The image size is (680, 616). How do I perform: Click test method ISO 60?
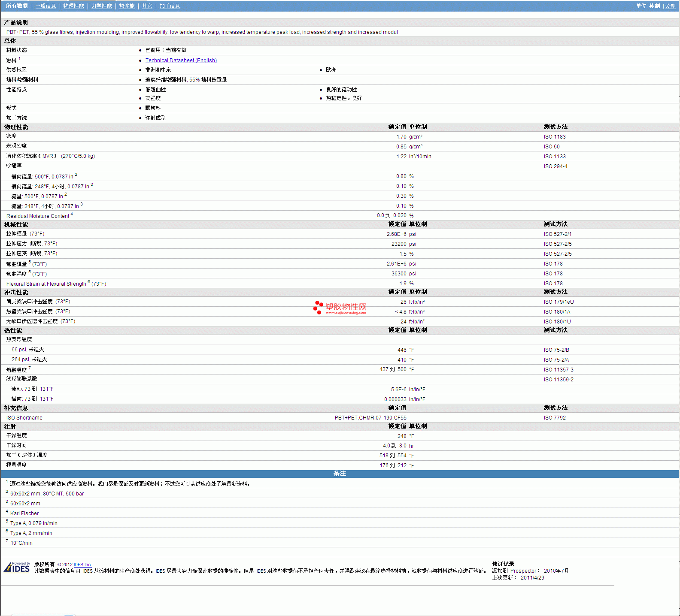[552, 147]
